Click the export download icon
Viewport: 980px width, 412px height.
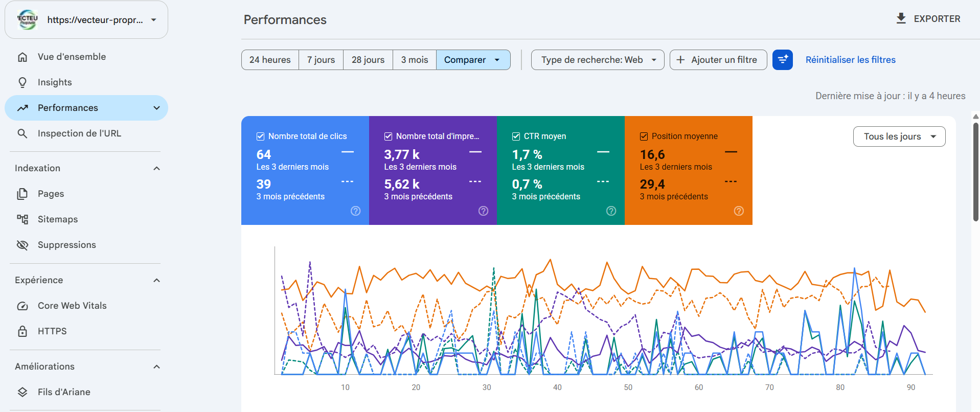click(901, 19)
